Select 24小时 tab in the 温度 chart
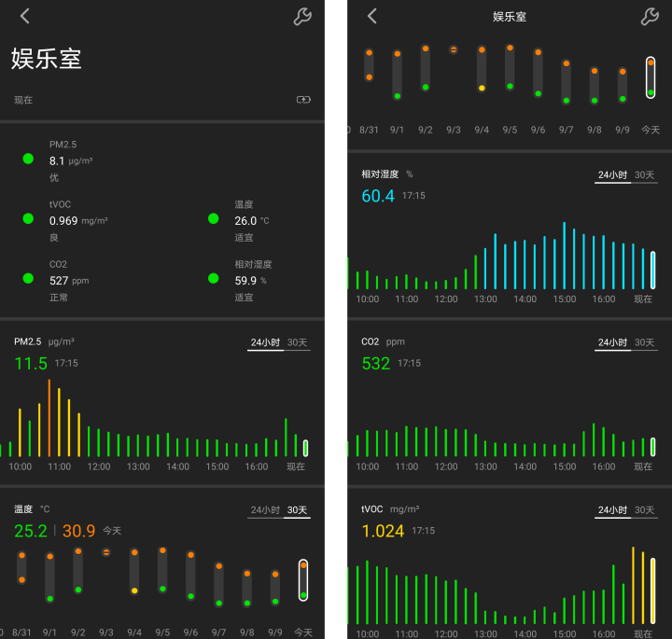Viewport: 672px width, 639px height. click(265, 510)
